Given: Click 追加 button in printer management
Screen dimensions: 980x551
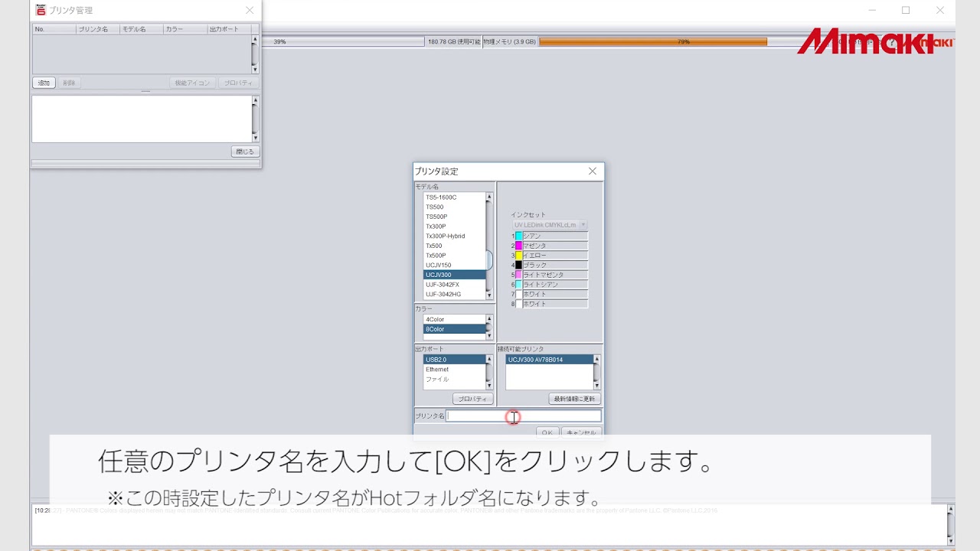Looking at the screenshot, I should (x=44, y=83).
